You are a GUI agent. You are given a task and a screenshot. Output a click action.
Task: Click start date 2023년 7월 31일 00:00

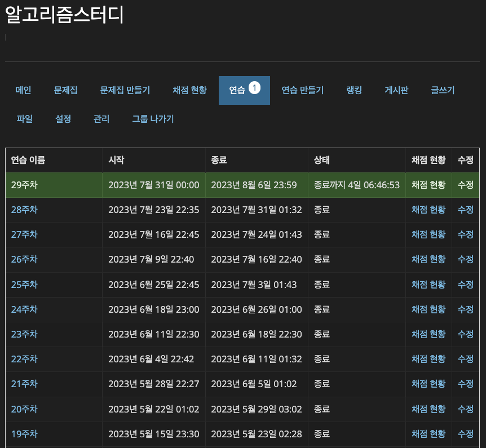(x=154, y=185)
